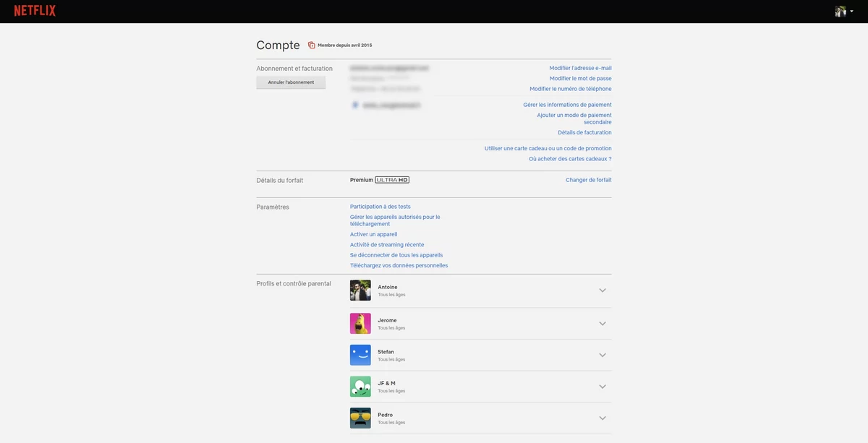868x443 pixels.
Task: Click Jerome's yellow character avatar
Action: pyautogui.click(x=360, y=323)
